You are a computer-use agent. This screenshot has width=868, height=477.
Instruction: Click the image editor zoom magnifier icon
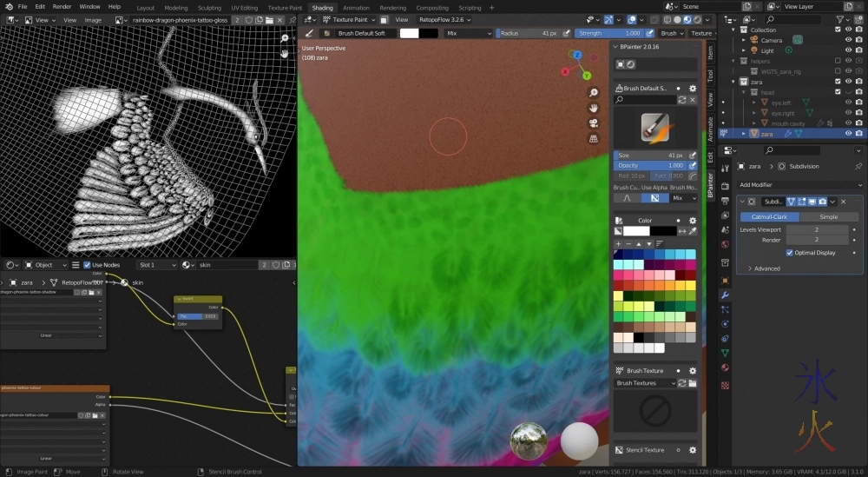[x=285, y=38]
